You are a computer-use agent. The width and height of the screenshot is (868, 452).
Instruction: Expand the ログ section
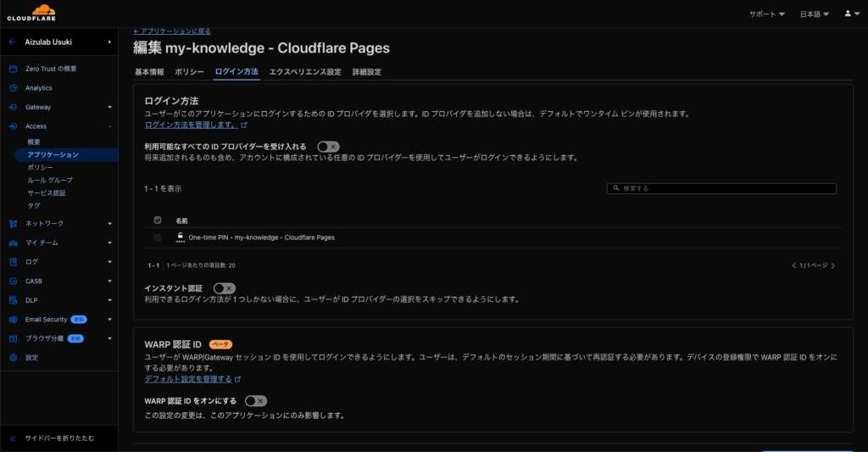point(109,262)
